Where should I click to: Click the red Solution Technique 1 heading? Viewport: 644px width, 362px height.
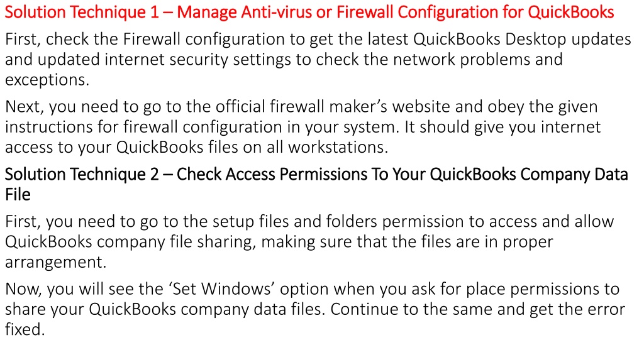coord(309,13)
